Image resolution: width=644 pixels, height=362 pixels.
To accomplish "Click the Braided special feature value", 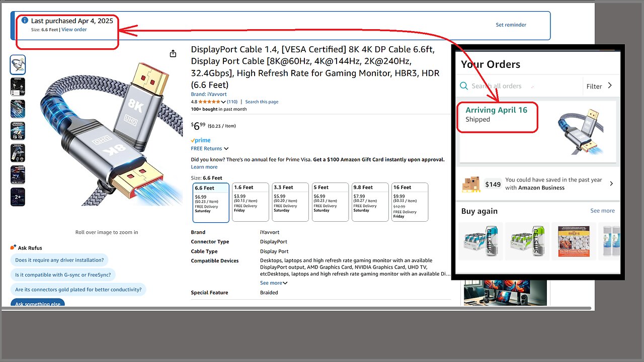I will click(x=269, y=293).
